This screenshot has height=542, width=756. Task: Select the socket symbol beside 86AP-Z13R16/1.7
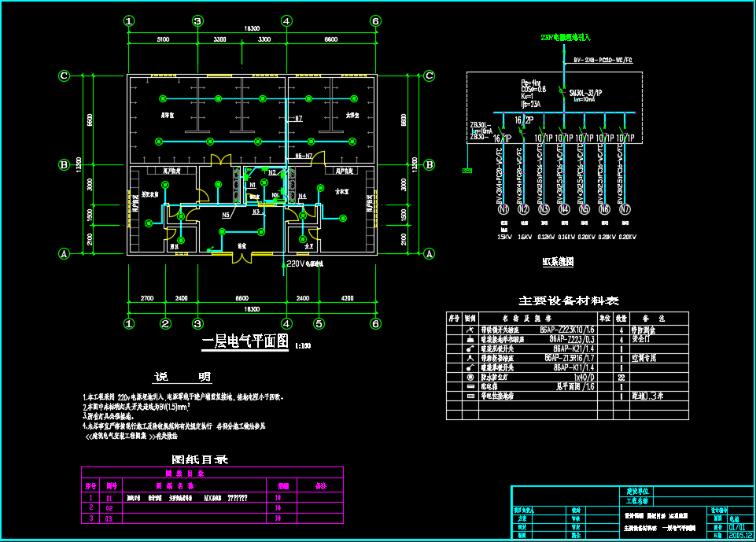coord(470,358)
